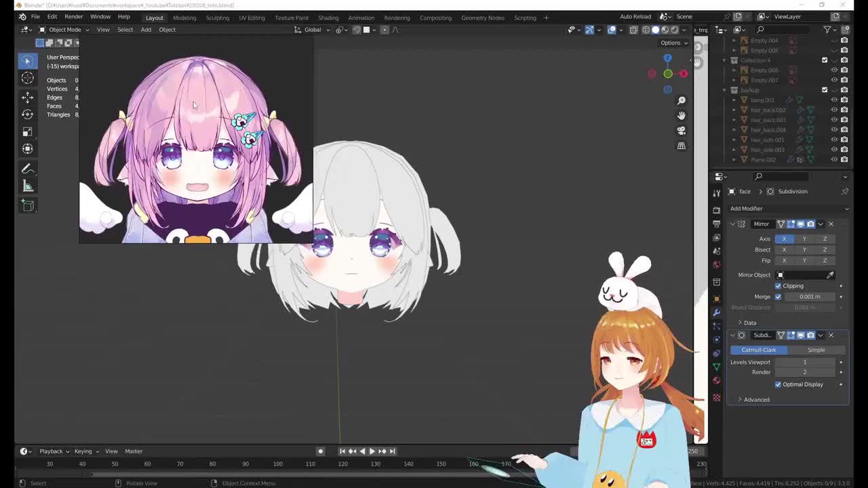Select Simple subdivision type
The width and height of the screenshot is (868, 488).
coord(816,350)
